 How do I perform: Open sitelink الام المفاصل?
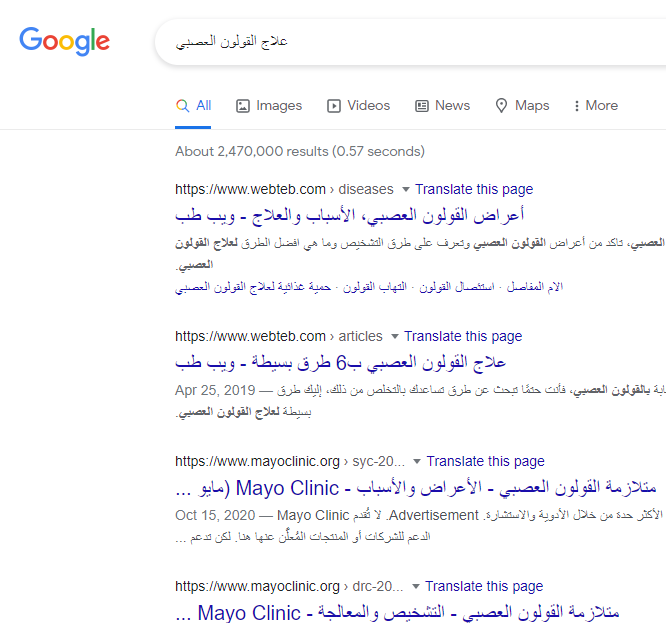535,287
